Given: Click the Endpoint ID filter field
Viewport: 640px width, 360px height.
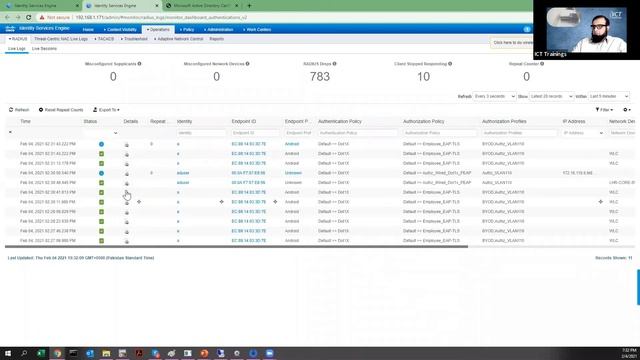Looking at the screenshot, I should coord(256,133).
